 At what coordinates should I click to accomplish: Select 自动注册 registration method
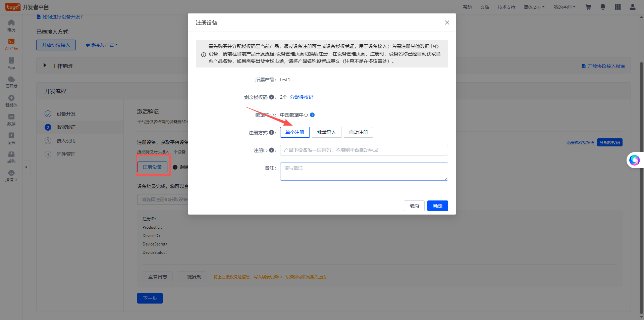click(359, 132)
